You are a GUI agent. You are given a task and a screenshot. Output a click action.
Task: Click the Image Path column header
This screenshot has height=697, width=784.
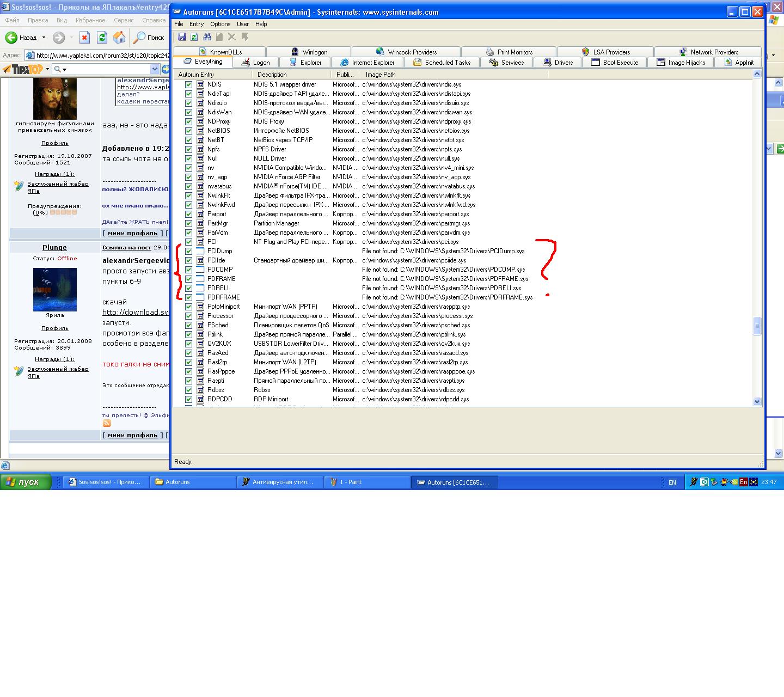click(454, 75)
